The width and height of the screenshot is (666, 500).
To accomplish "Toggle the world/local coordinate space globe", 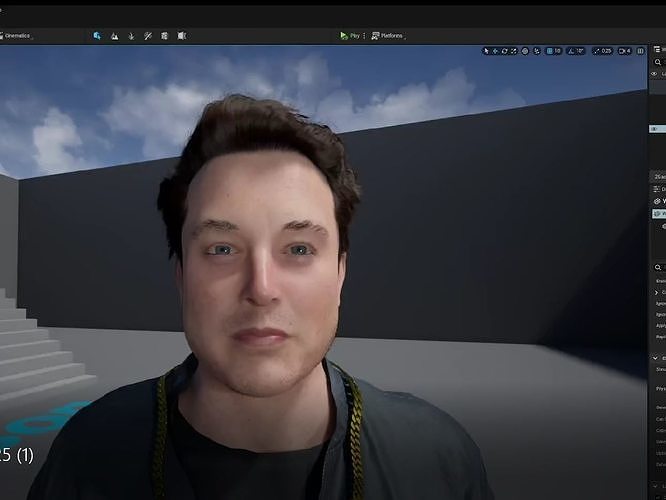I will pos(525,51).
